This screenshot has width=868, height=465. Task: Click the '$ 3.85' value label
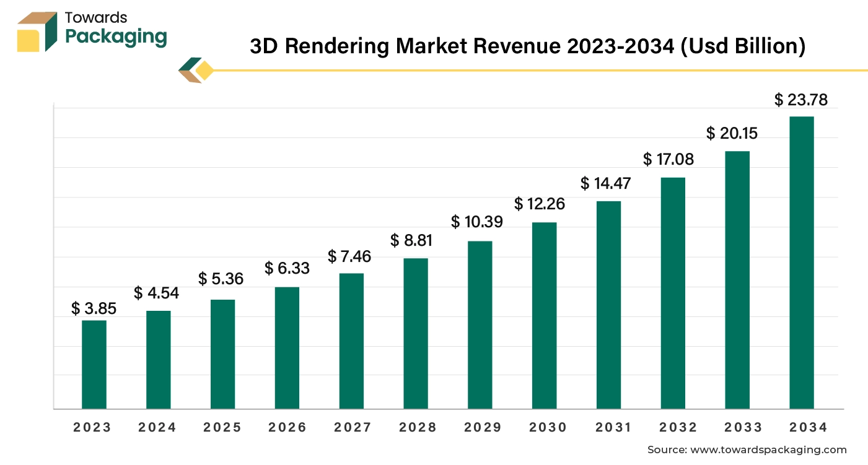(x=94, y=308)
